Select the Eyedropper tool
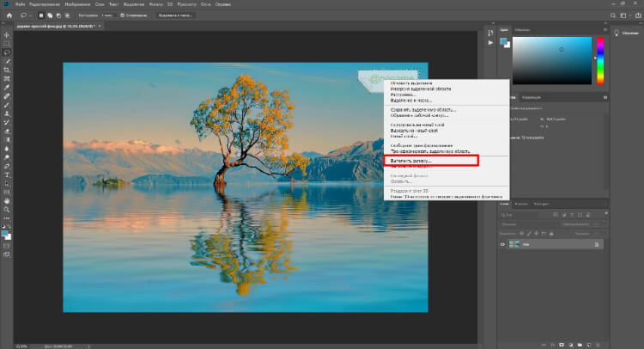The width and height of the screenshot is (644, 349). (7, 87)
